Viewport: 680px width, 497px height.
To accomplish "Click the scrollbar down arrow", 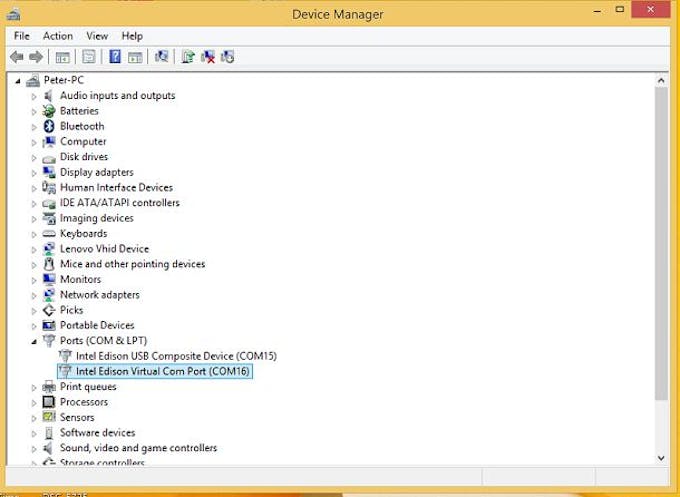I will 661,458.
